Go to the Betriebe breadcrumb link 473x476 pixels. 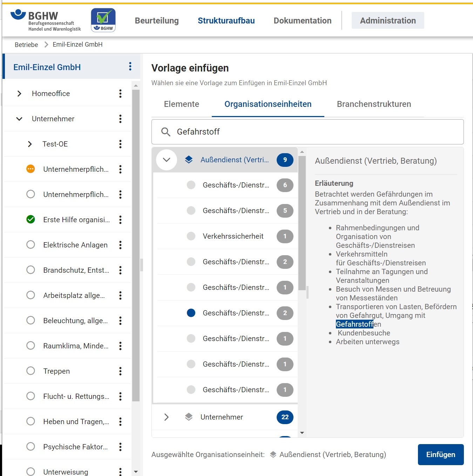pos(26,45)
